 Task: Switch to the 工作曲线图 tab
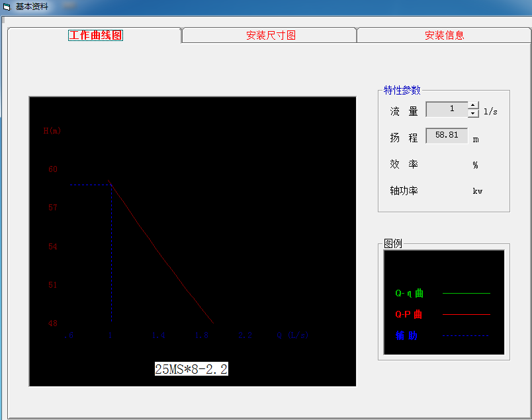click(x=95, y=35)
